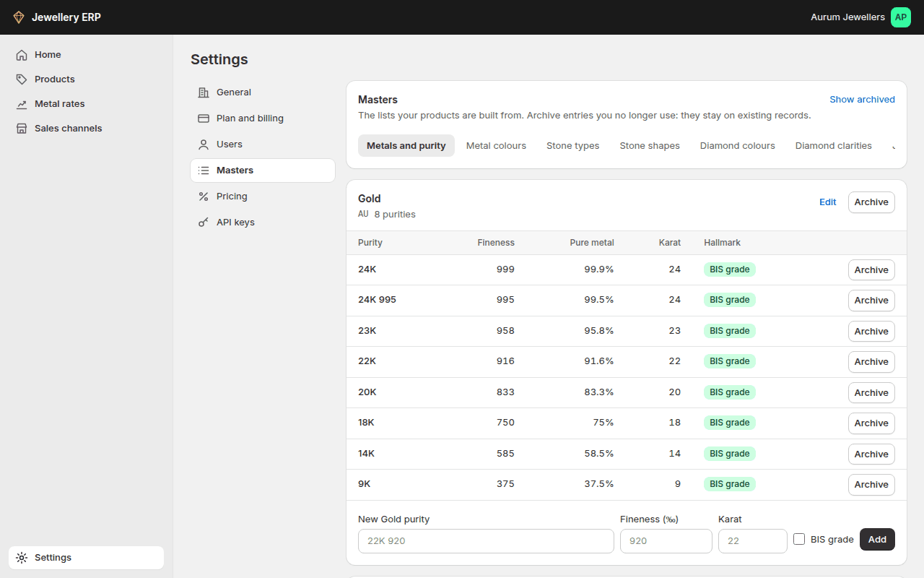Switch to the Stone types tab
Image resolution: width=924 pixels, height=578 pixels.
coord(572,146)
